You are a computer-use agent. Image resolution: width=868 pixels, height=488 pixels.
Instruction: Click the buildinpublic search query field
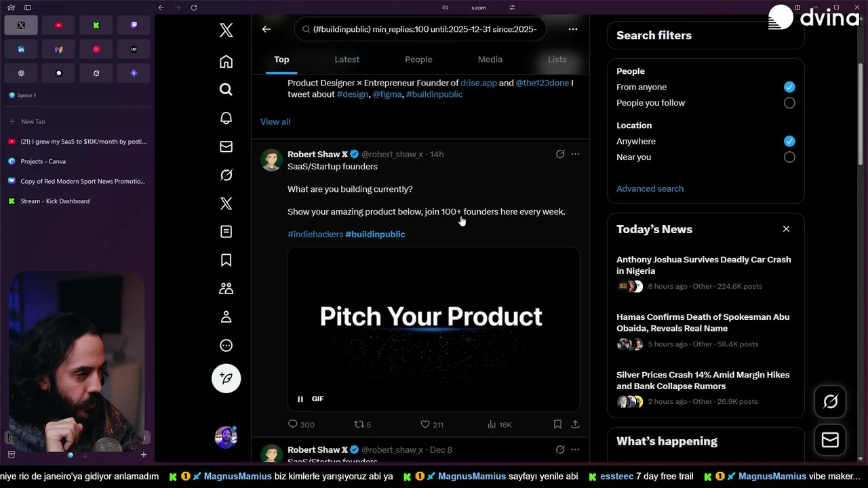pos(420,29)
